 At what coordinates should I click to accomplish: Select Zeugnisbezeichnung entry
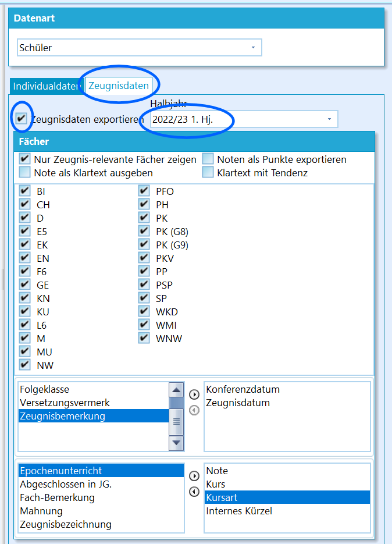point(101,524)
